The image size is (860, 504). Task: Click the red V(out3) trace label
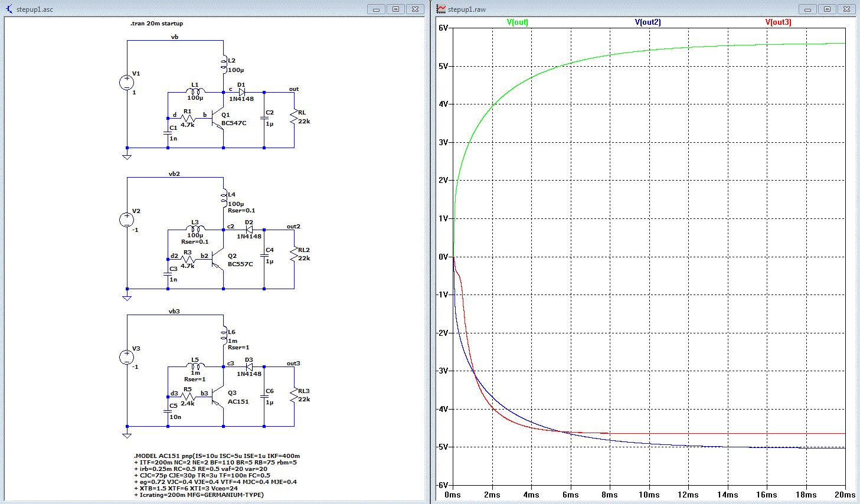(x=778, y=22)
